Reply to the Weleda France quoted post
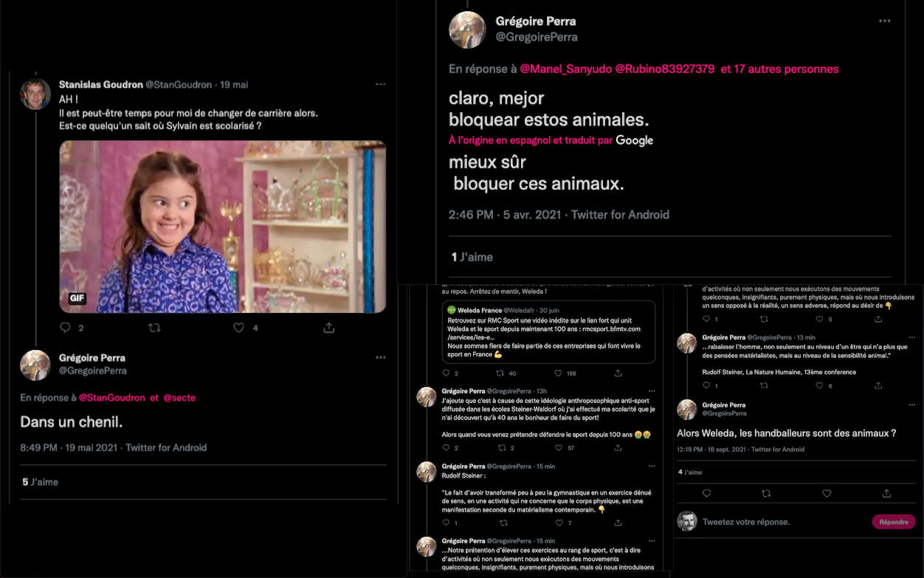The height and width of the screenshot is (578, 924). 447,374
